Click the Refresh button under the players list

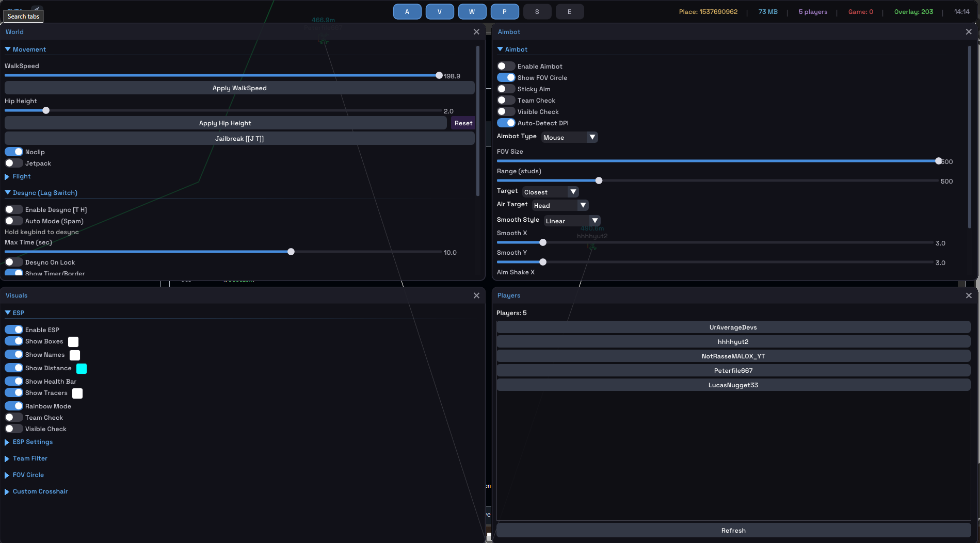coord(733,531)
